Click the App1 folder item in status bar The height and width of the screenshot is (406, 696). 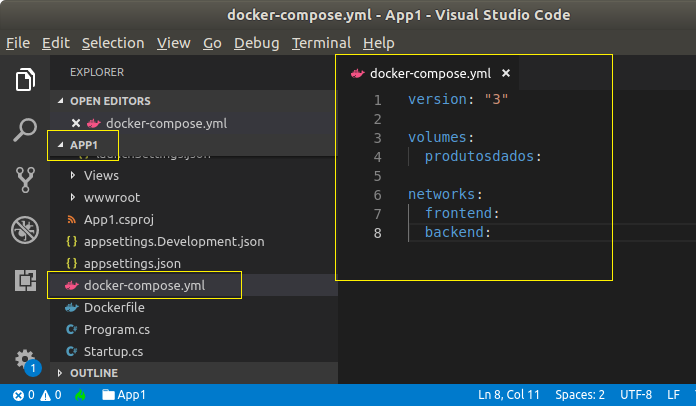(x=124, y=395)
